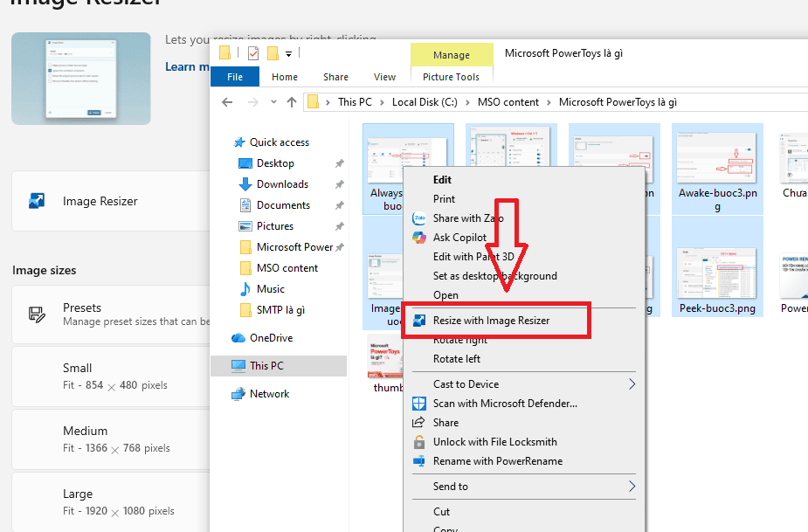This screenshot has width=808, height=532.
Task: Click the Network icon in navigation pane
Action: click(x=238, y=394)
